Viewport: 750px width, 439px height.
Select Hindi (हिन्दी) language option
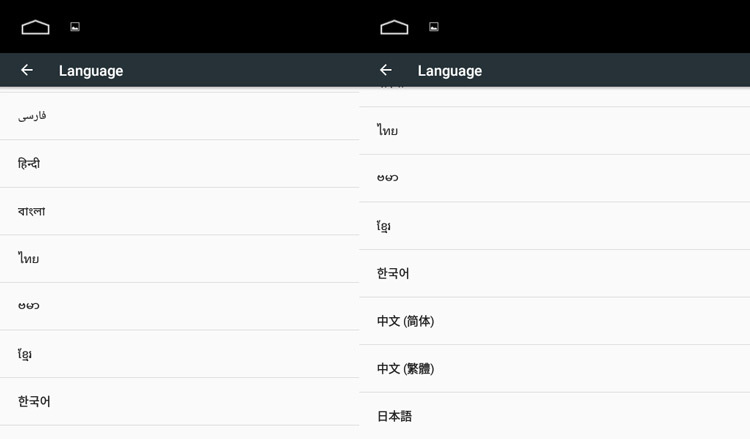pyautogui.click(x=179, y=164)
